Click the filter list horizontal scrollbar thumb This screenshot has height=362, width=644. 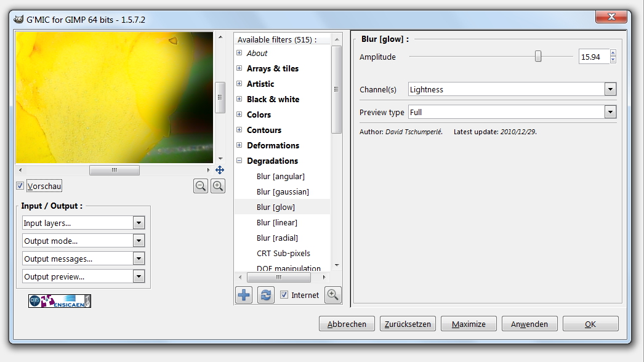pos(279,277)
